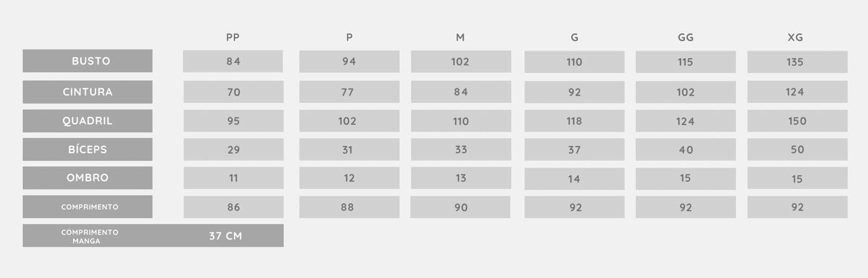Click the COMPRIMENTO cell showing 88

pos(349,207)
